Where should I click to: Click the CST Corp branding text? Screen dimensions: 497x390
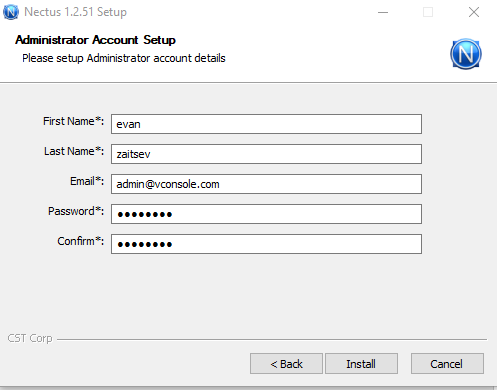pos(30,338)
